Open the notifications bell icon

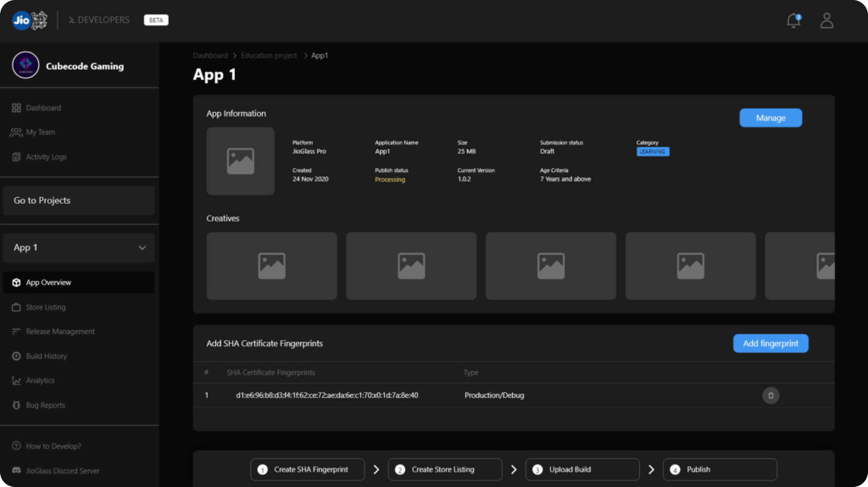pyautogui.click(x=793, y=20)
